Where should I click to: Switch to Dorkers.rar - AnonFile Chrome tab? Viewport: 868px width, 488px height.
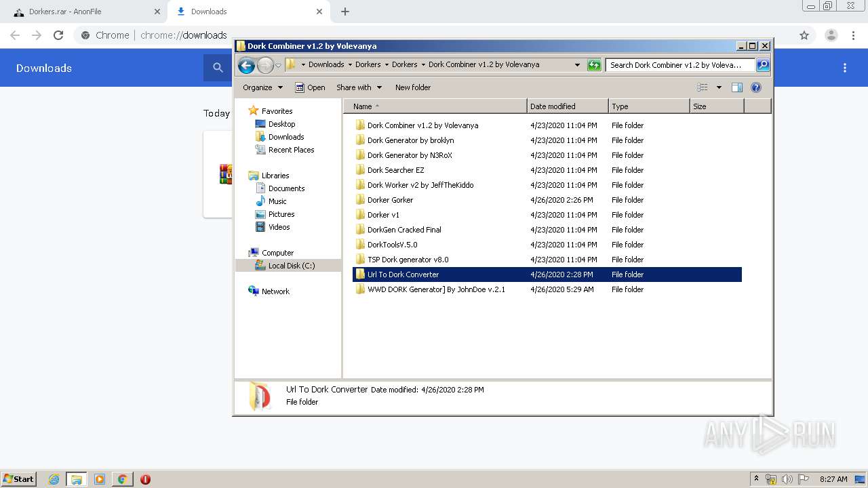85,12
